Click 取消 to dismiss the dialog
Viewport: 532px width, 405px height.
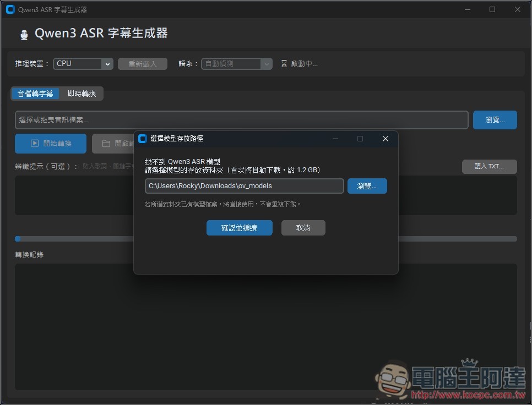tap(303, 227)
